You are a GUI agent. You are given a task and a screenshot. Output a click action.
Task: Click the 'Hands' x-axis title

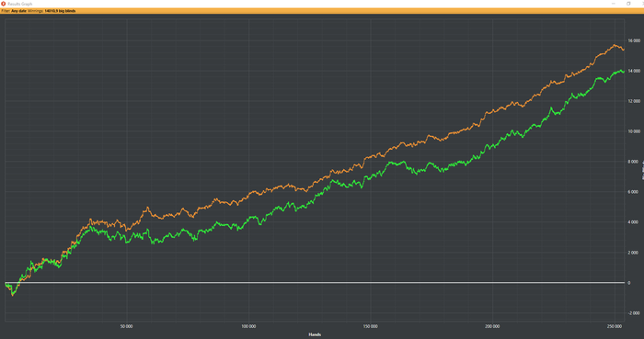[x=315, y=334]
